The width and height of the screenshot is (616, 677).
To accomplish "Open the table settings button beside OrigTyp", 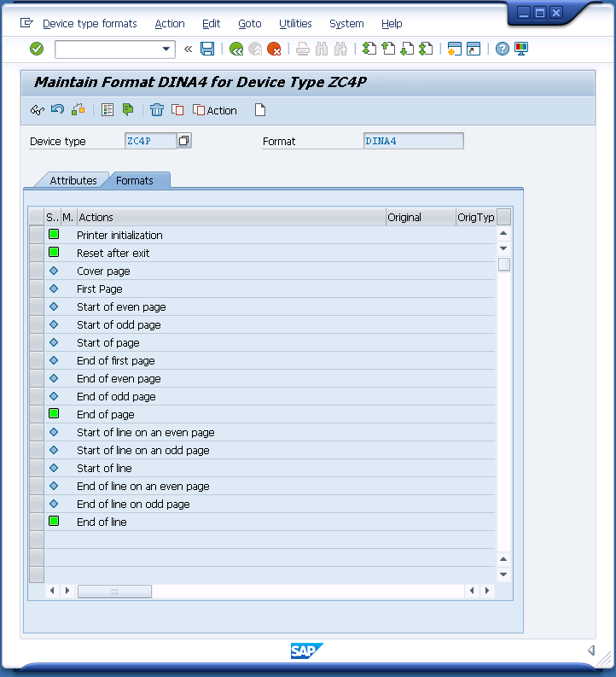I will 504,217.
